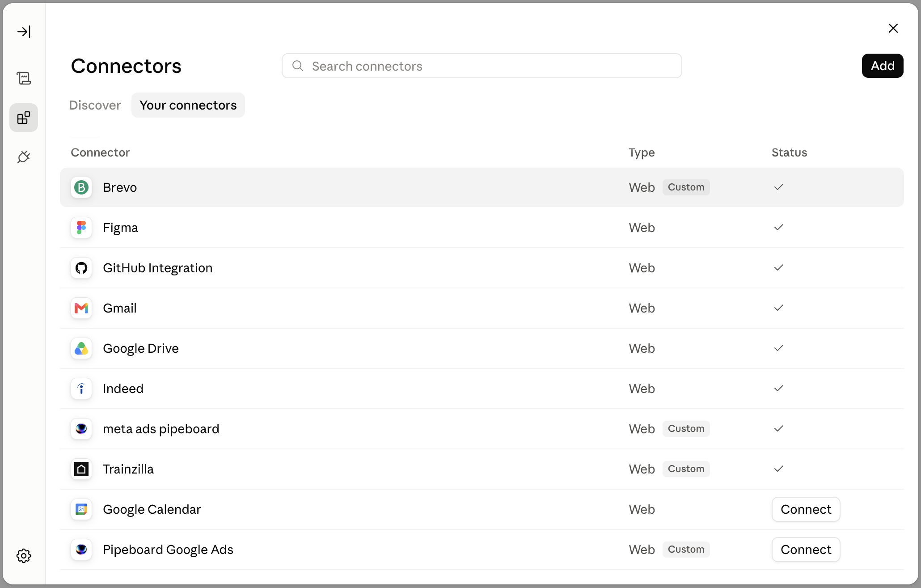Open the plug sidebar icon
Viewport: 921px width, 588px height.
(x=24, y=157)
